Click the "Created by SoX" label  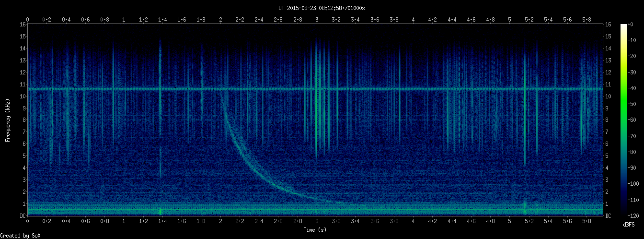18,235
